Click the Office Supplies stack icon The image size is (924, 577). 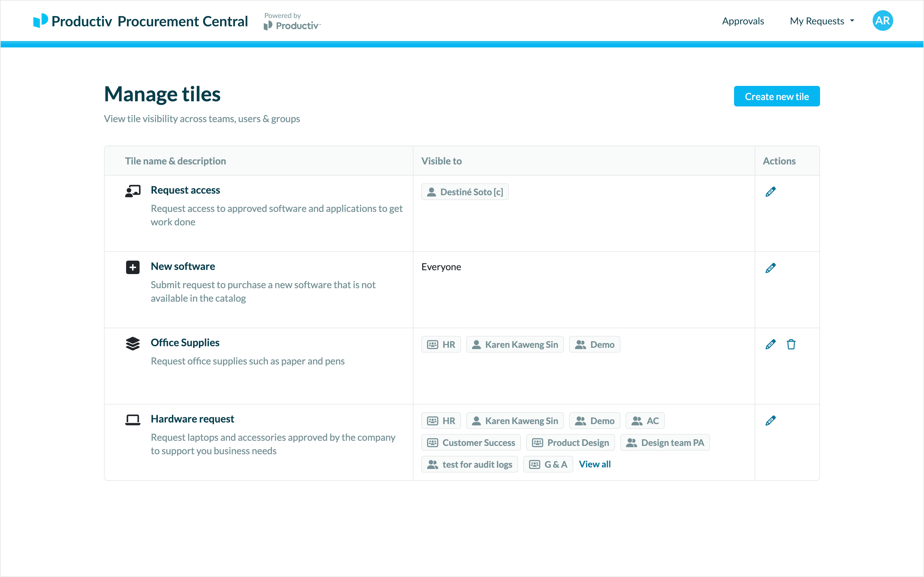point(133,343)
